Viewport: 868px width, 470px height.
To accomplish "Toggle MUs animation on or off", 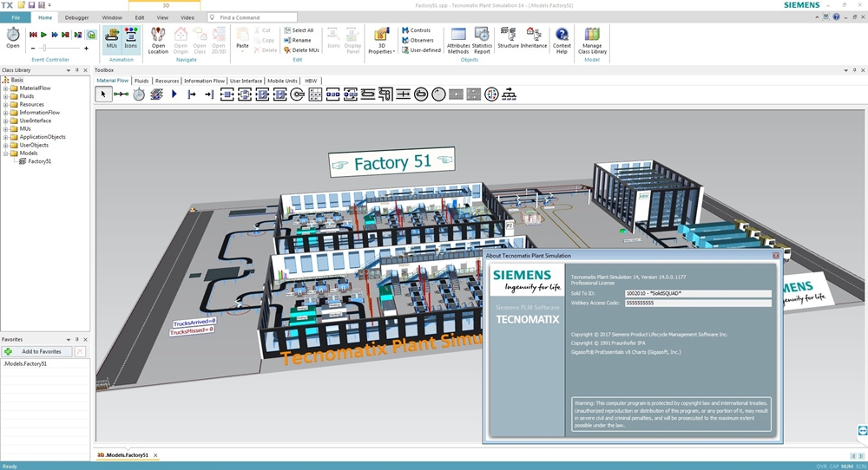I will pos(112,38).
